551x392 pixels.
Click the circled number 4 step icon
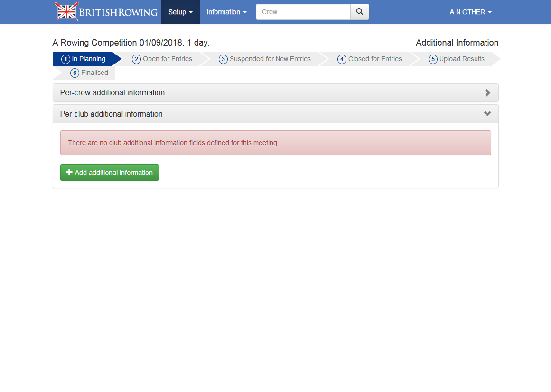click(x=342, y=59)
